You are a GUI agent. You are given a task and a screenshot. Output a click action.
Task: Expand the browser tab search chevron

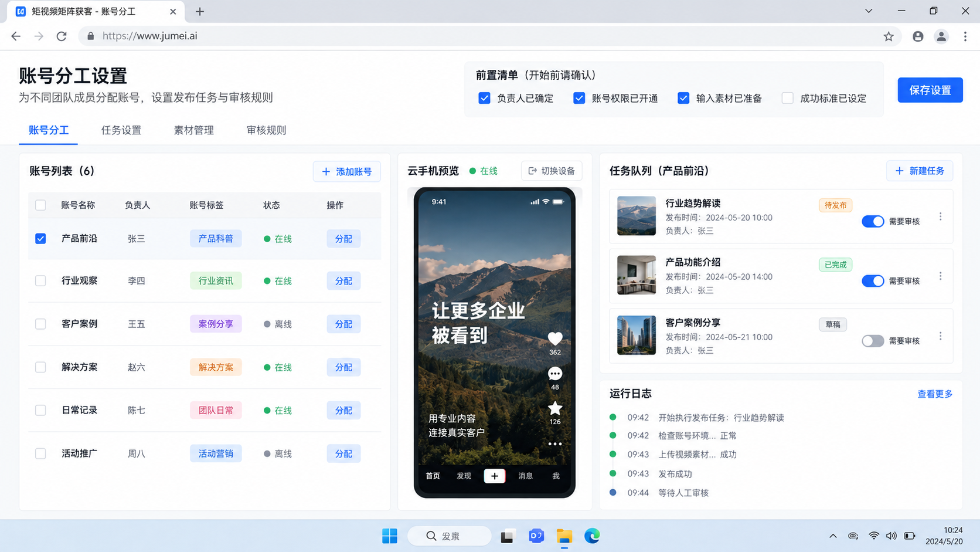click(x=869, y=11)
